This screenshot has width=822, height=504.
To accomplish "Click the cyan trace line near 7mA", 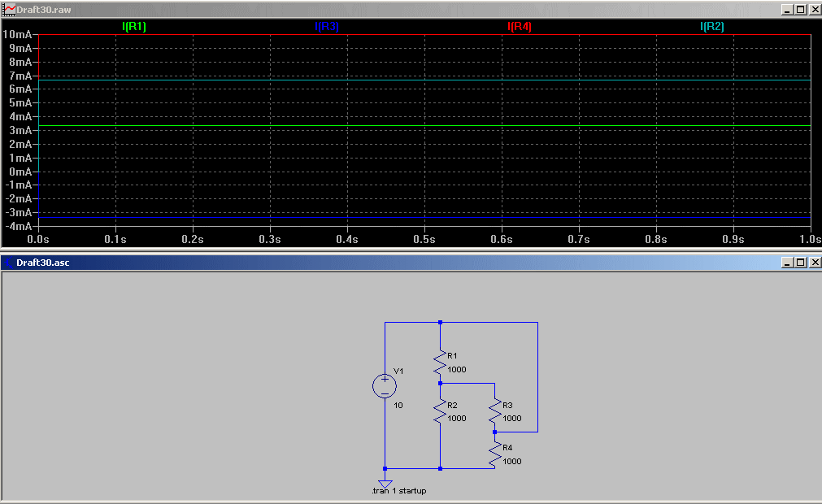I will point(424,80).
